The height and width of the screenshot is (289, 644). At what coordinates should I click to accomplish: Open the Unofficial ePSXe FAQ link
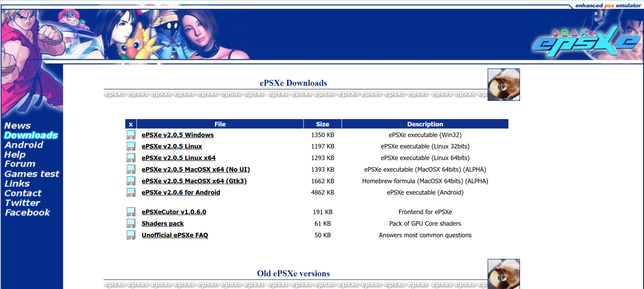pyautogui.click(x=175, y=235)
